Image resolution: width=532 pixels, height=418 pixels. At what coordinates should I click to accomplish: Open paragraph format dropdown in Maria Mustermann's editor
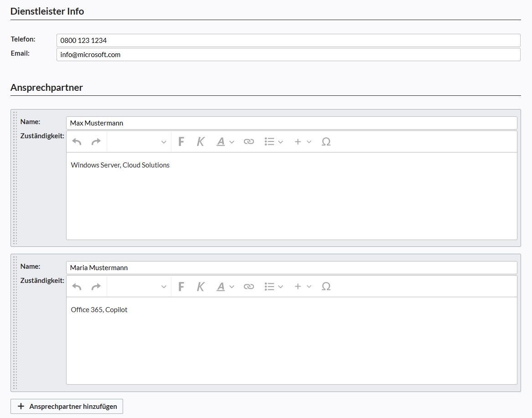139,287
